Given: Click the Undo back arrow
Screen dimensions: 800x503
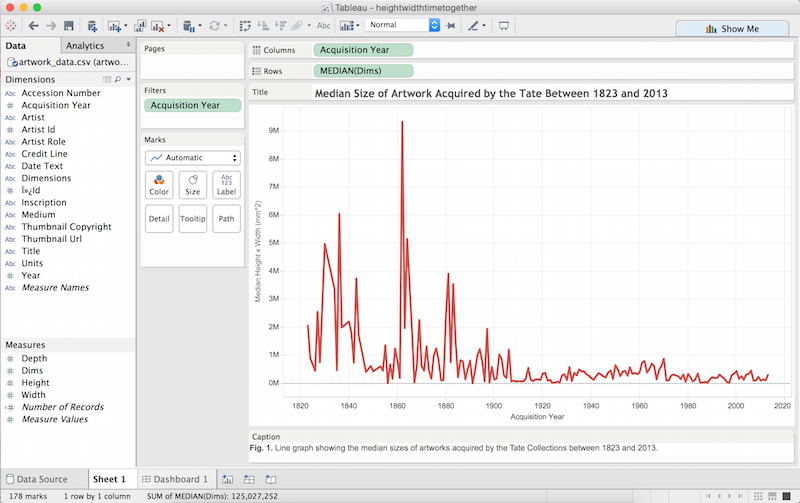Looking at the screenshot, I should coord(34,26).
